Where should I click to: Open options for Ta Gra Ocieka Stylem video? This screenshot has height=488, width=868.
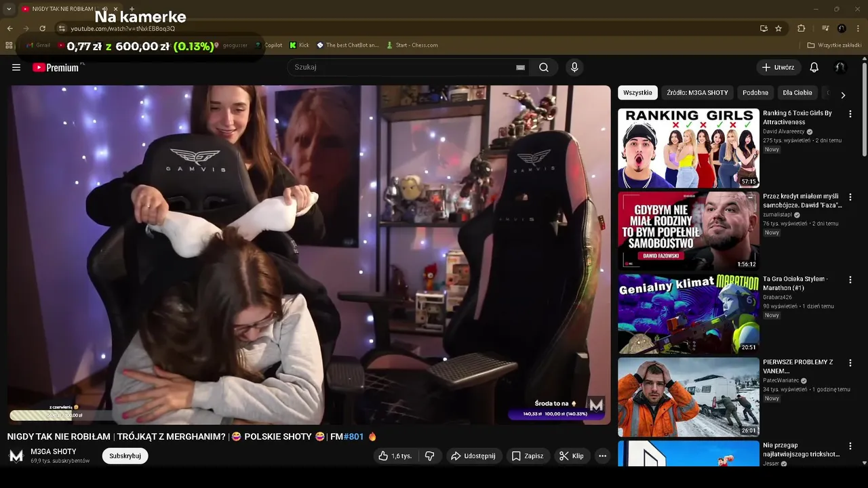[850, 280]
